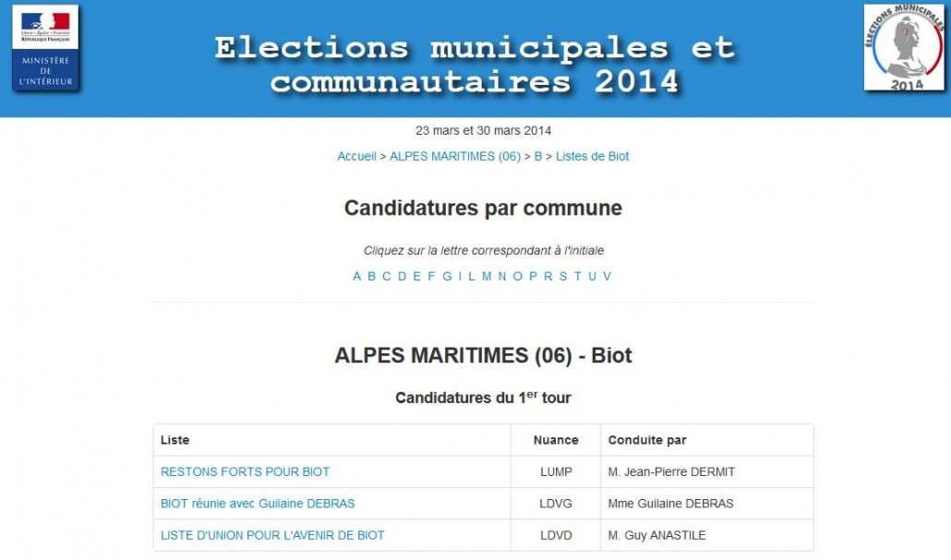Click the Ministère de l'Intérieur logo
The image size is (951, 560).
[45, 48]
